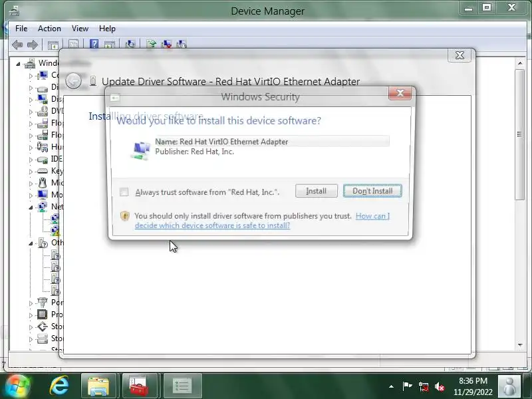
Task: Expand the Processors category arrow
Action: [31, 315]
